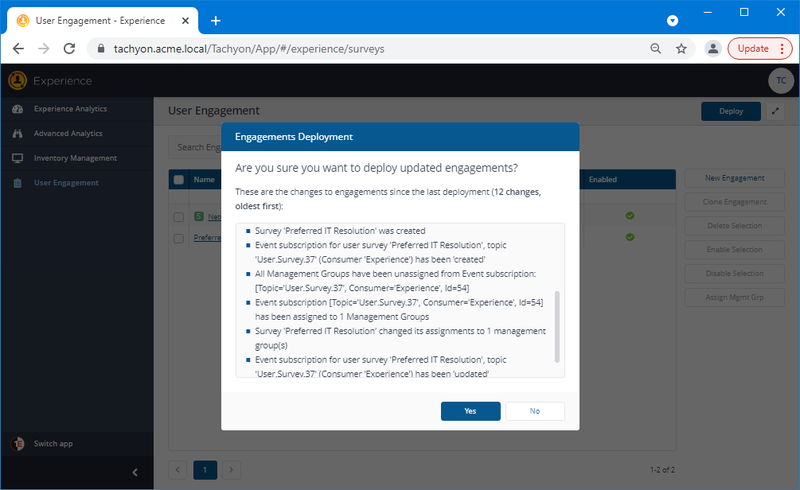Go to next page arrow
The image size is (800, 490).
231,470
